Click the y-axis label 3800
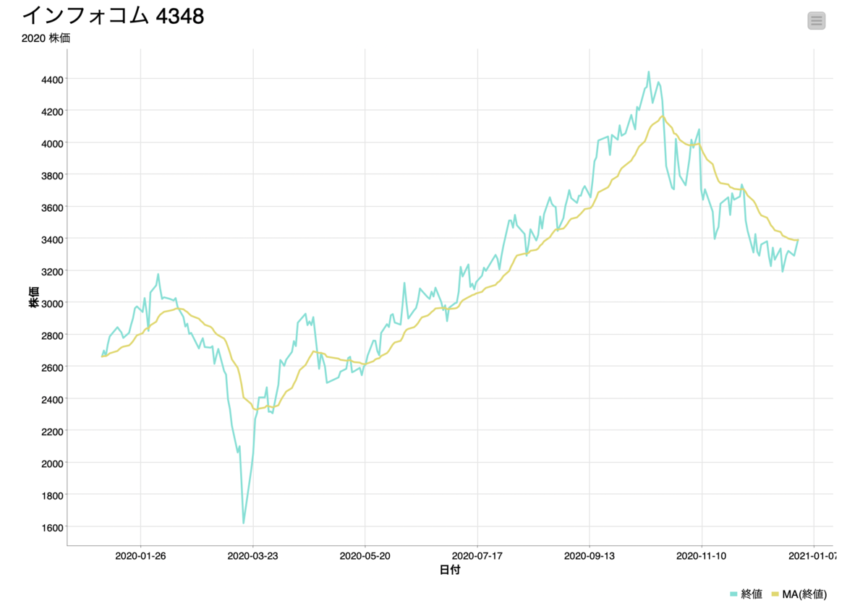Viewport: 868px width, 603px height. click(52, 175)
